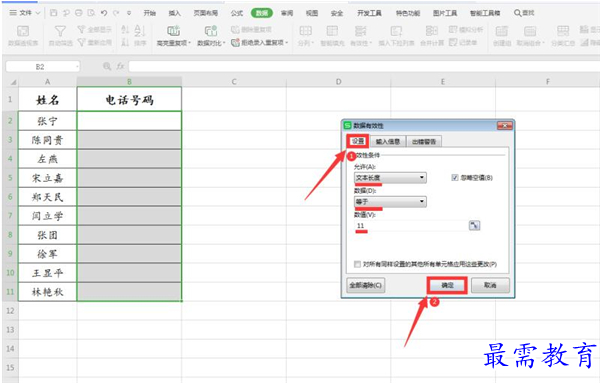Click the sort ascending icon
The image size is (605, 387).
[125, 30]
